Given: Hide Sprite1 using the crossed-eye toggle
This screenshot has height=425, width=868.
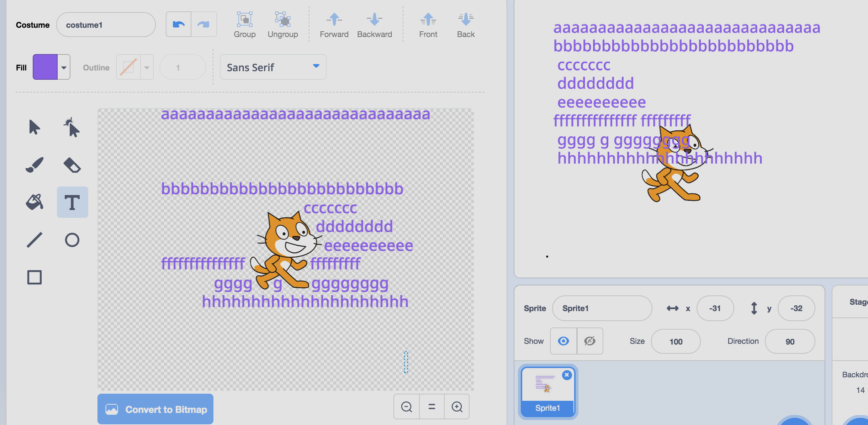Looking at the screenshot, I should pyautogui.click(x=589, y=341).
